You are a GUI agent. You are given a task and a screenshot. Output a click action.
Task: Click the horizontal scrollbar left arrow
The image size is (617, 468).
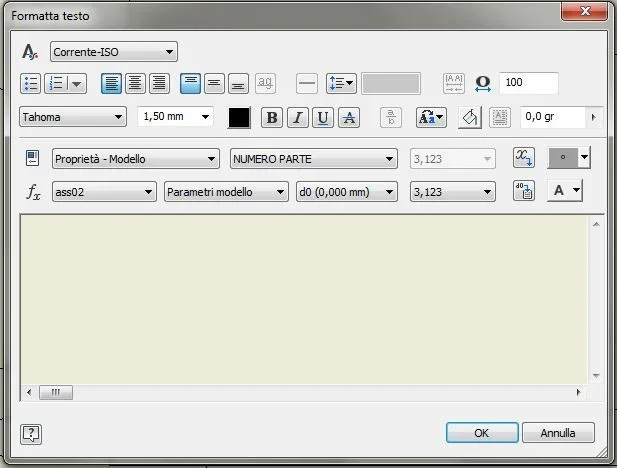29,392
